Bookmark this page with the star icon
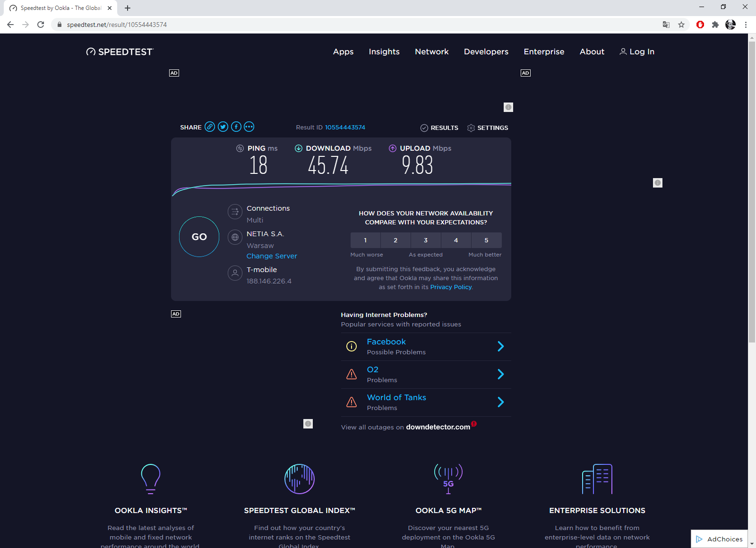756x548 pixels. click(681, 25)
